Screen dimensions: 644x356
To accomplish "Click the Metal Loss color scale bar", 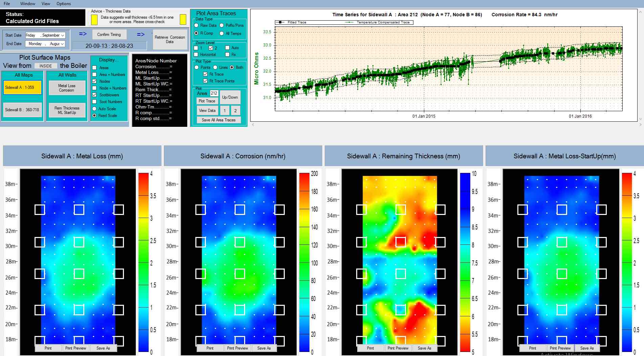I will (144, 262).
